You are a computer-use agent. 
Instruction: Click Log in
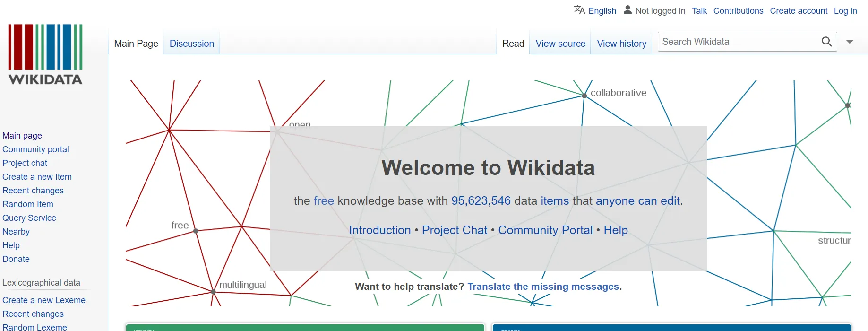coord(845,11)
